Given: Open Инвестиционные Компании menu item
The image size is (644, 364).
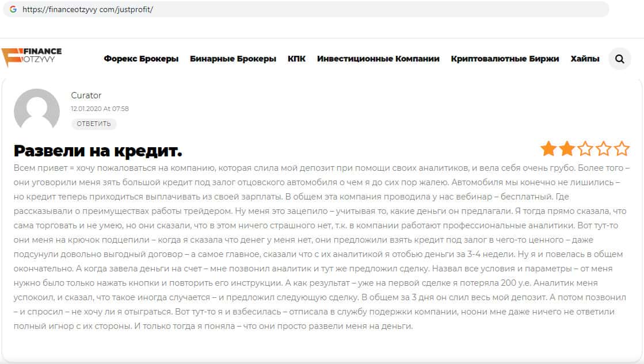Looking at the screenshot, I should pyautogui.click(x=378, y=59).
